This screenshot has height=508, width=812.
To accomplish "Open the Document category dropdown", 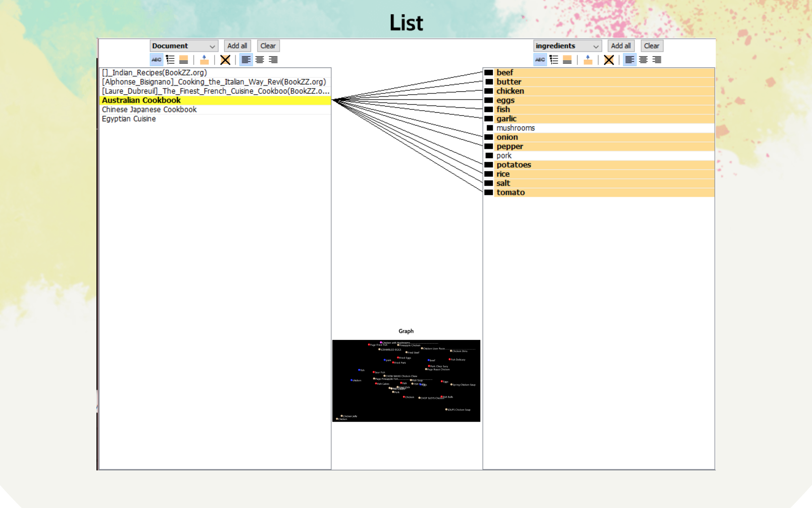I will click(184, 46).
